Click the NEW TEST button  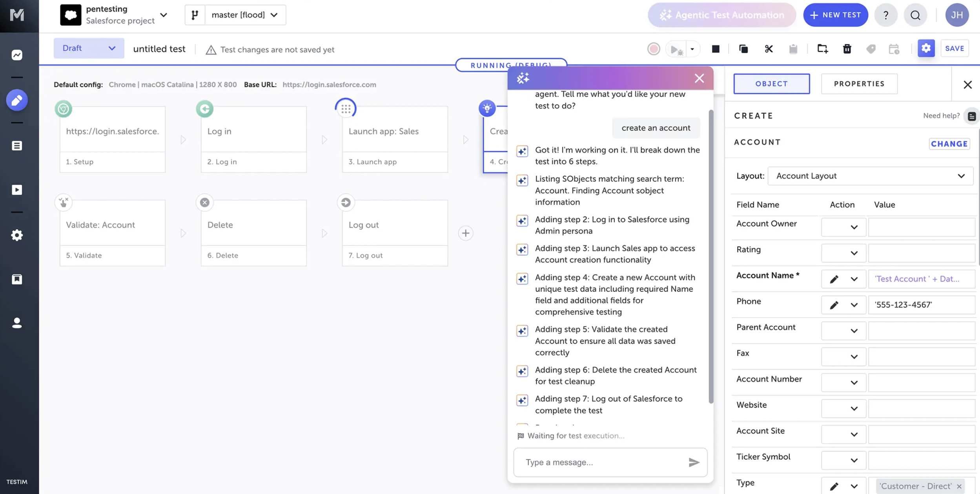(x=835, y=15)
